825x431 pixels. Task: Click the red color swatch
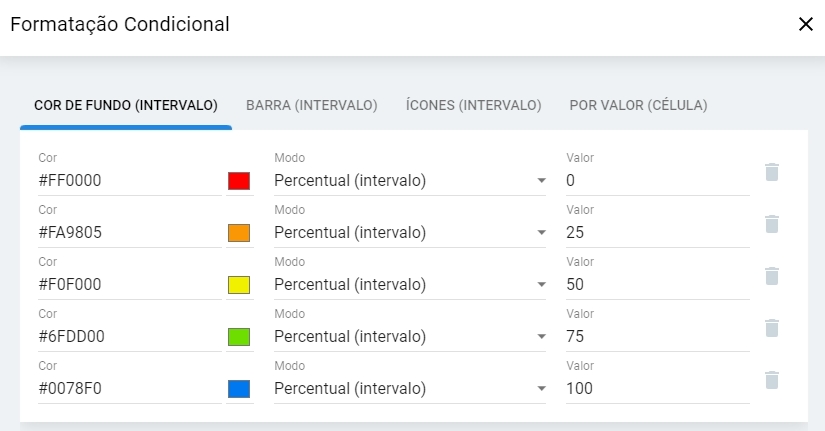tap(238, 181)
